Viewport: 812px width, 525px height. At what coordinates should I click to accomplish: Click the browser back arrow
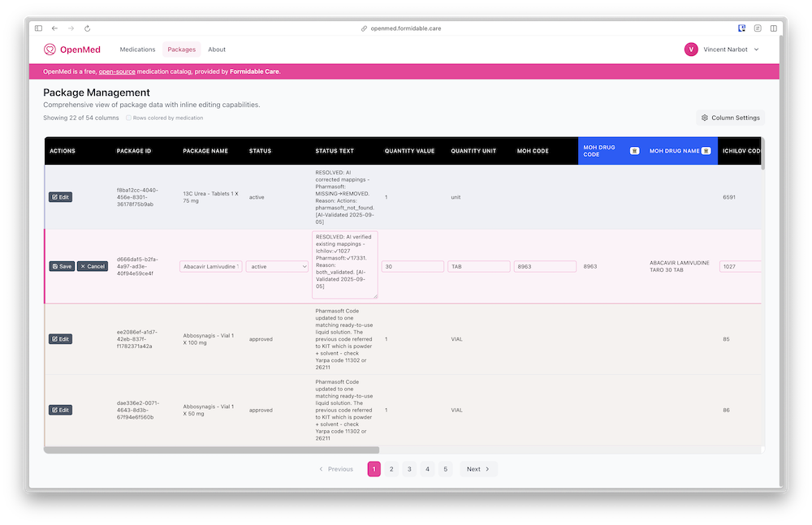54,28
